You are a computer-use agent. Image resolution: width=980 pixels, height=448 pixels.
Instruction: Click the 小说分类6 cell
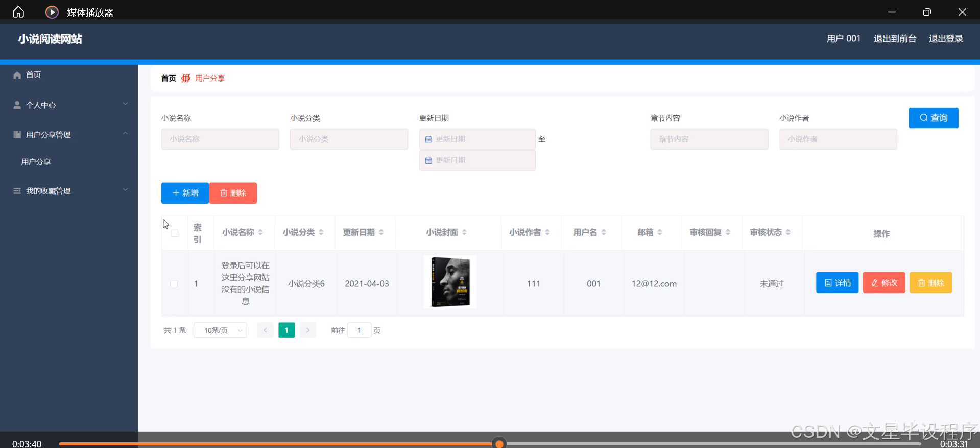click(306, 284)
